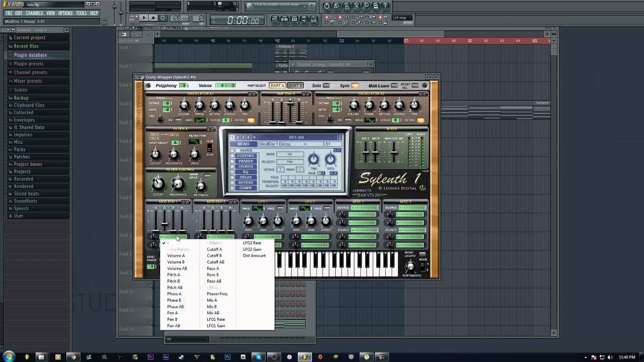
Task: Click the Portamento knob
Action: coord(410,266)
